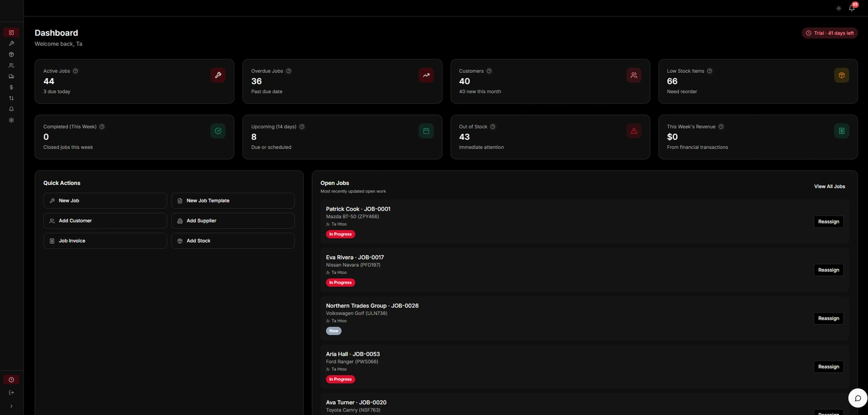Click the calendar icon on Upcoming card
Viewport: 868px width, 415px height.
pyautogui.click(x=426, y=131)
